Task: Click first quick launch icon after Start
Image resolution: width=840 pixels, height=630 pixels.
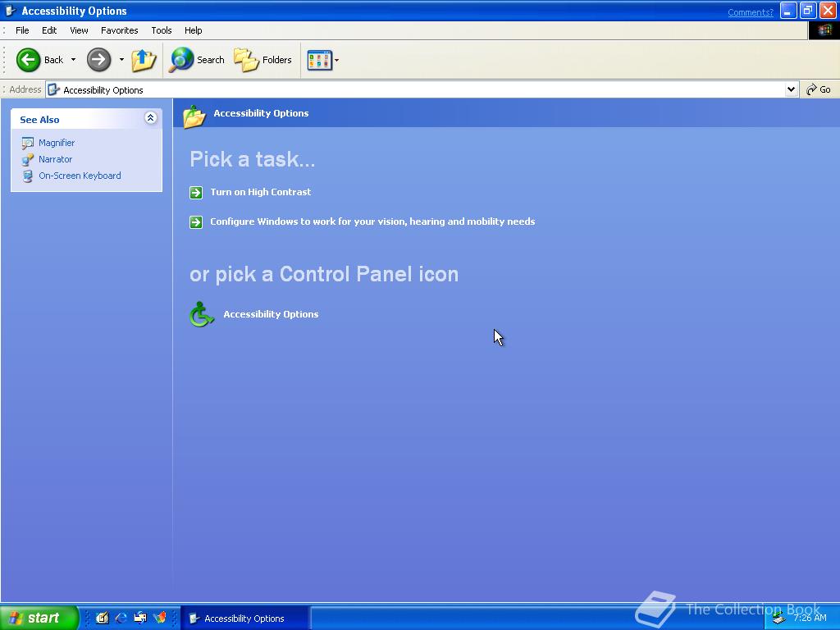Action: pos(102,618)
